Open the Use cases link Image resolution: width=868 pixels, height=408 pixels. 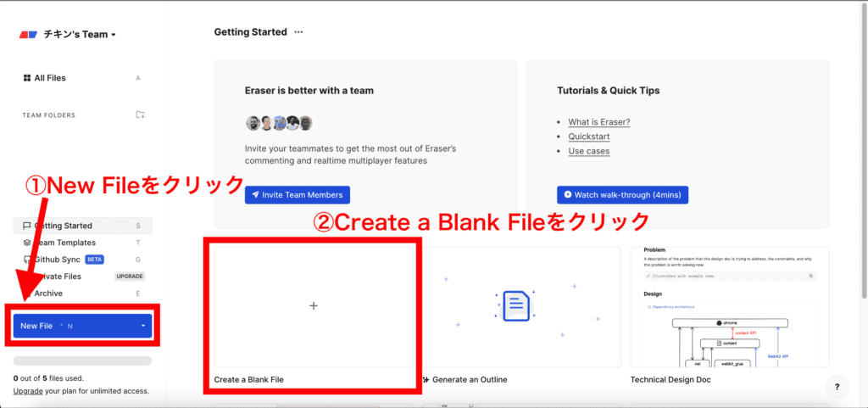(588, 151)
